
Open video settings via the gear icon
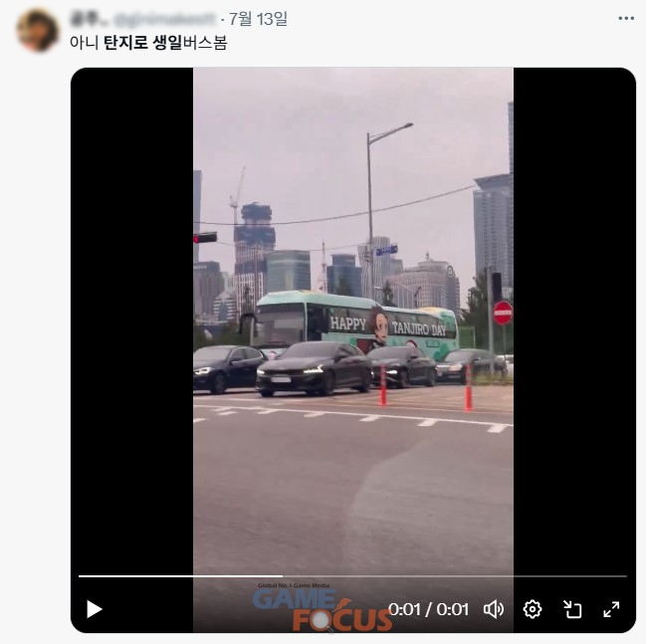click(x=533, y=609)
